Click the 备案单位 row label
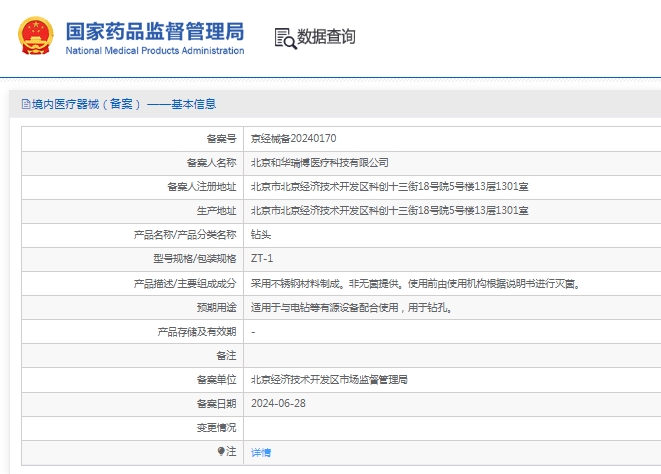Viewport: 661px width, 474px height. (x=216, y=380)
